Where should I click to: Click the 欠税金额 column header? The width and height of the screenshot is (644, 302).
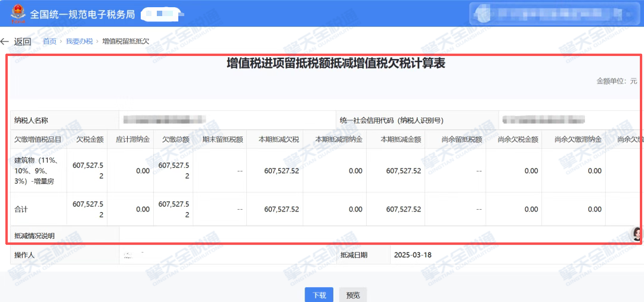coord(90,139)
